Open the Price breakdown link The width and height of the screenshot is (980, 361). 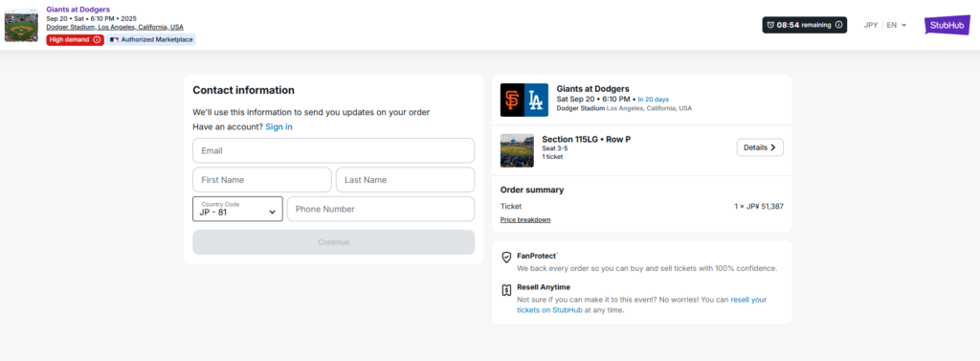[x=525, y=219]
